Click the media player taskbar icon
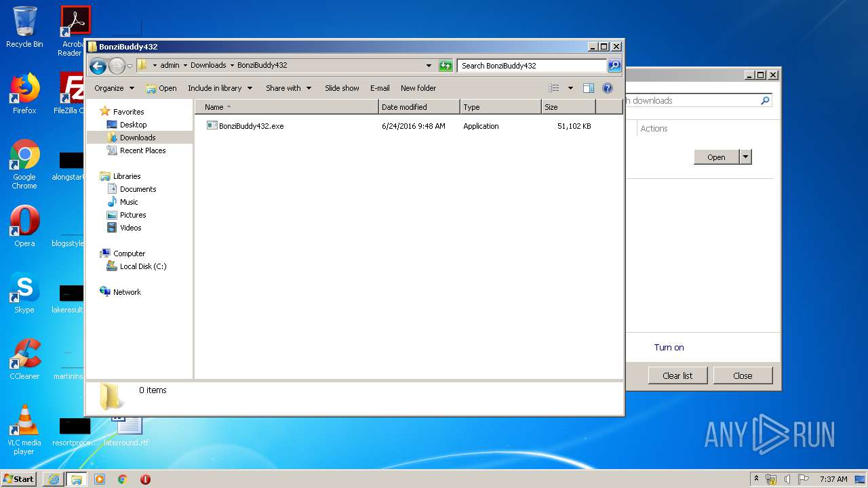The image size is (868, 488). pos(100,479)
